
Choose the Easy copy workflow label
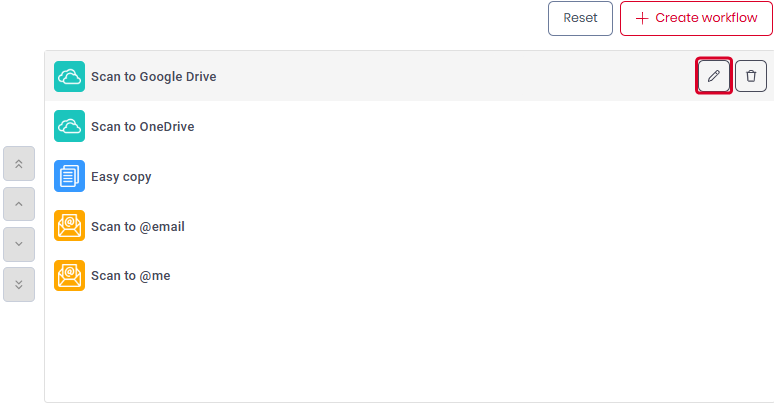click(121, 177)
